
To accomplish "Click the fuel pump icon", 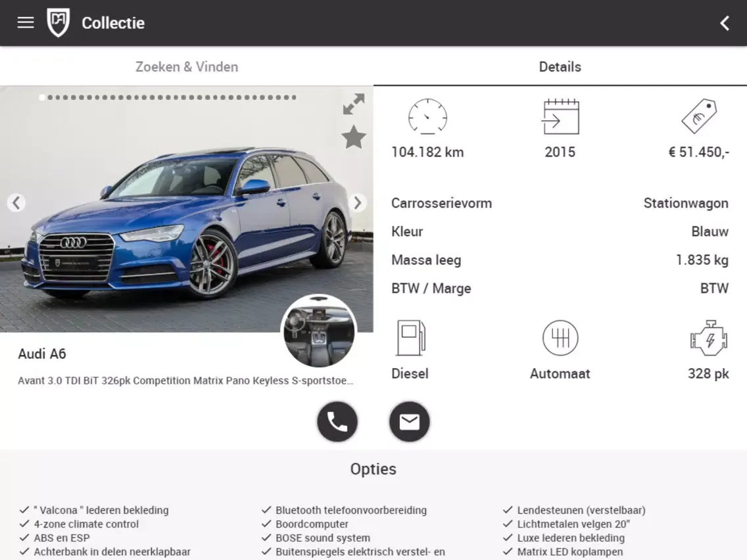I will [x=410, y=338].
